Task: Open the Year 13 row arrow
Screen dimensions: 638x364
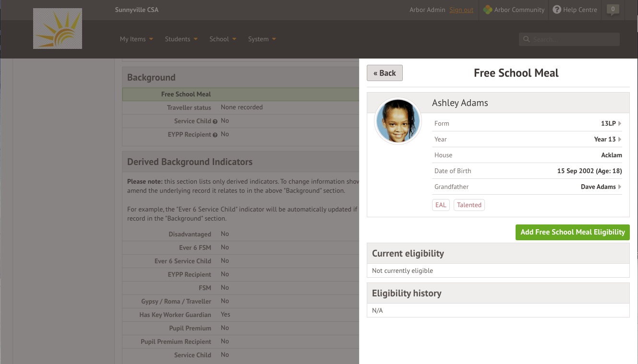Action: click(x=620, y=139)
